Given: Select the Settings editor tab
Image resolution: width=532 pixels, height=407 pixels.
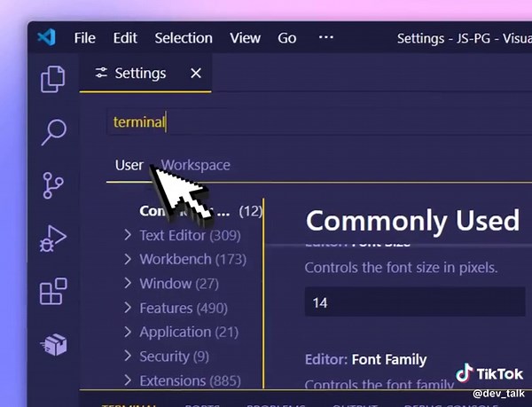Looking at the screenshot, I should coord(145,73).
